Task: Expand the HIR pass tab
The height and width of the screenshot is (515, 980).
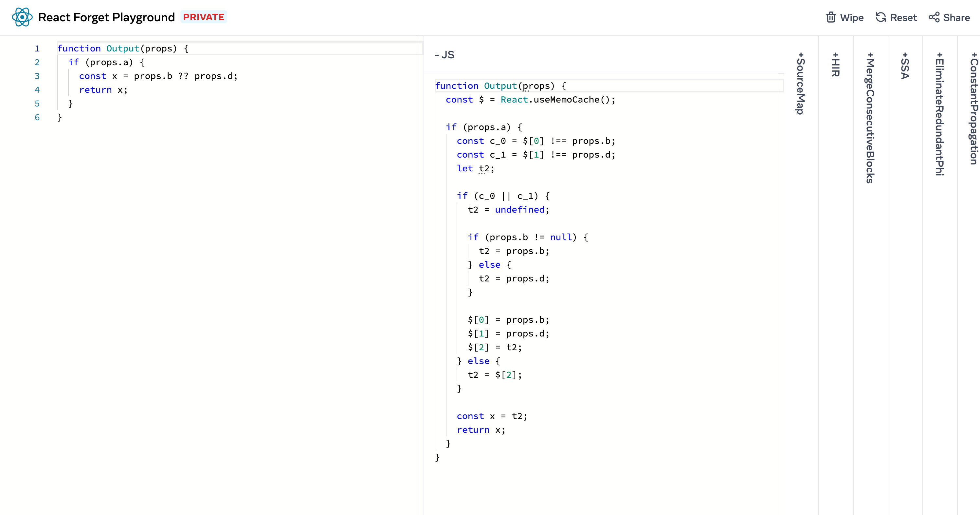Action: [x=835, y=64]
